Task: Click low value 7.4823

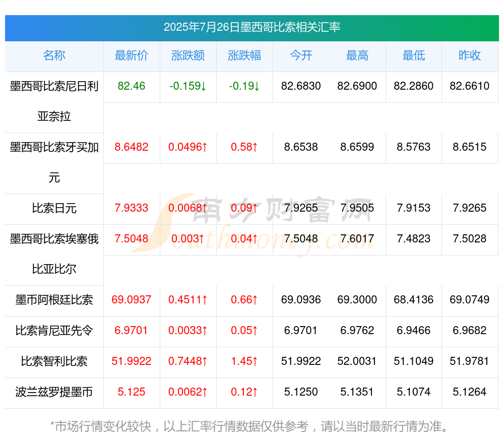Action: tap(414, 239)
